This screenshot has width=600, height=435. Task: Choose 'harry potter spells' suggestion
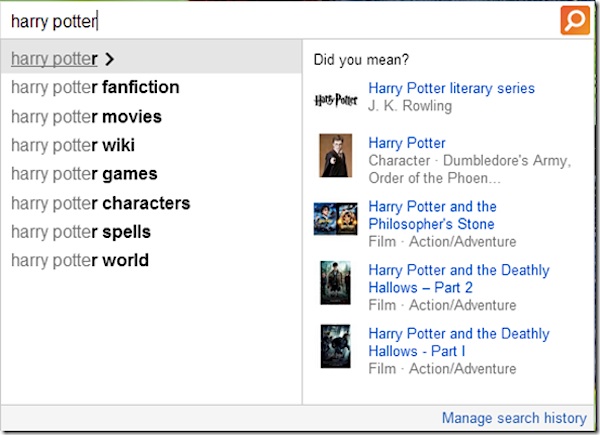(81, 232)
